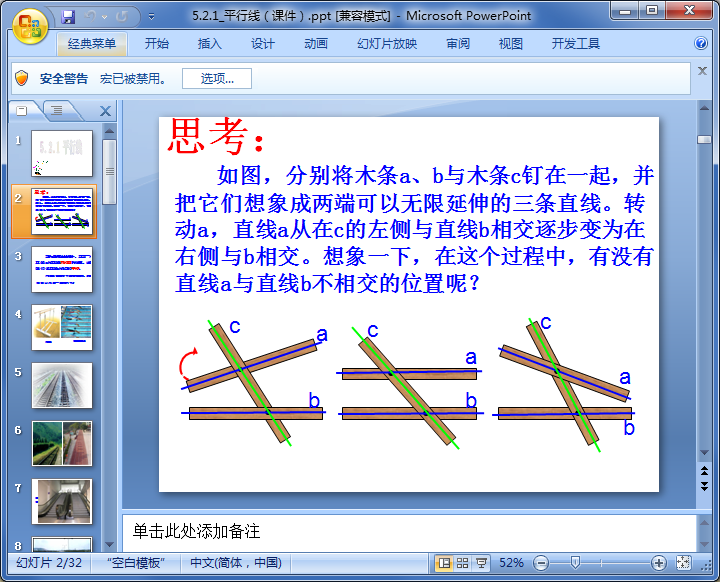Click thumbnail pane scroll down arrow

tap(109, 545)
